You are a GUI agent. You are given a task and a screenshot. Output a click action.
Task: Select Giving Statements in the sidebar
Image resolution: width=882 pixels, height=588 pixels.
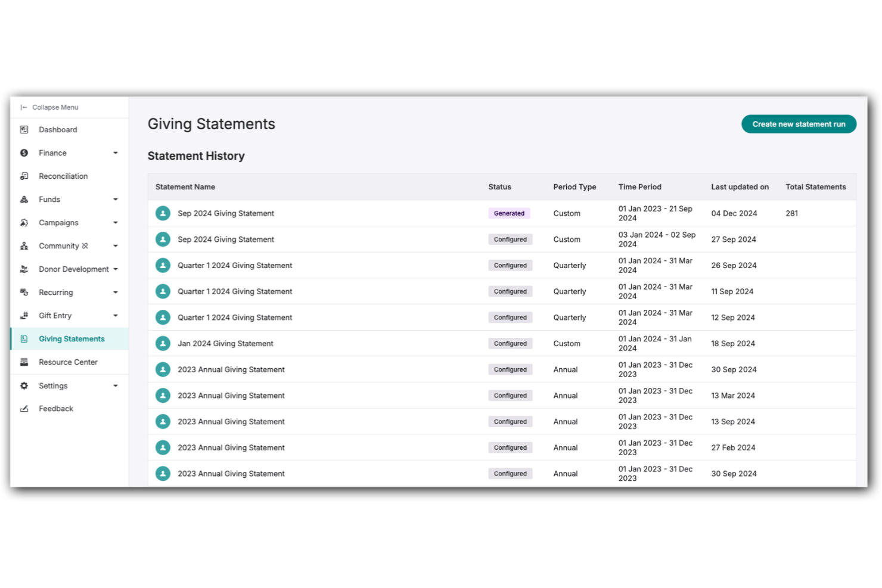(x=72, y=338)
